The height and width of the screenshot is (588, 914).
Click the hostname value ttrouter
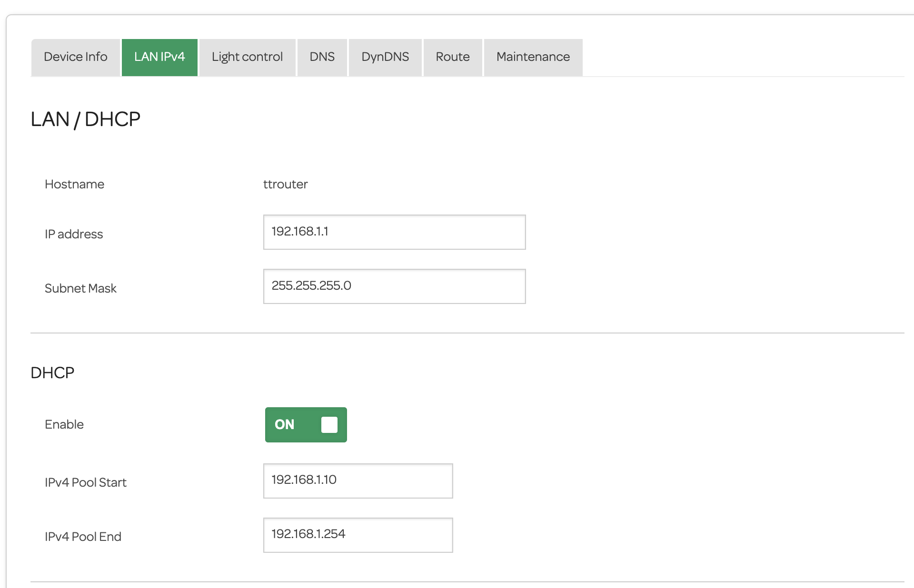pyautogui.click(x=286, y=184)
